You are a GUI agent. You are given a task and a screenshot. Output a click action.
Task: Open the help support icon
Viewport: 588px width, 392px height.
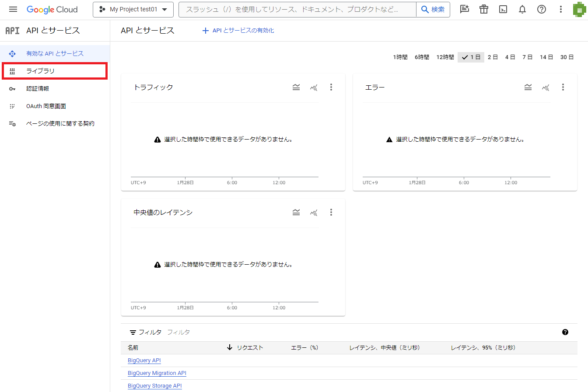tap(541, 9)
